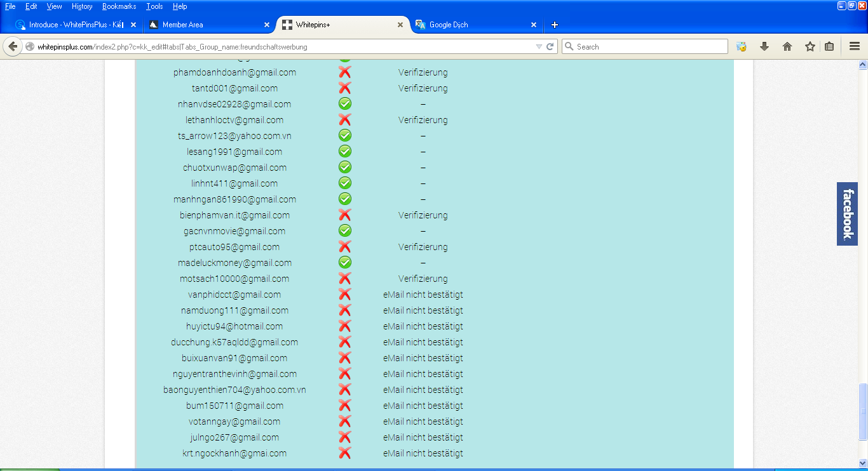Click the red X status for phamdoanhdoanh@gmail.com
The image size is (868, 471).
coord(345,72)
